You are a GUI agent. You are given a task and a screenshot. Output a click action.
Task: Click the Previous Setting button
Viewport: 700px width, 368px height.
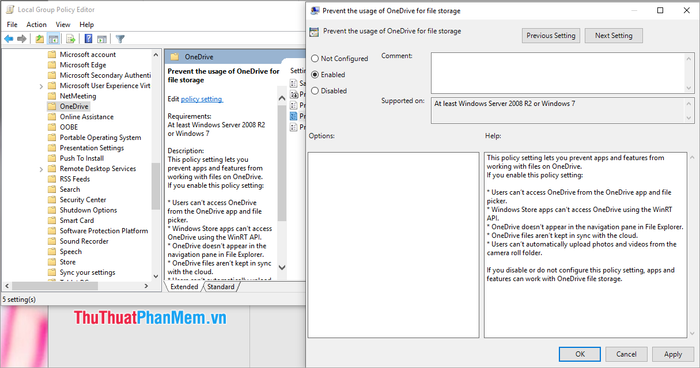pos(551,36)
